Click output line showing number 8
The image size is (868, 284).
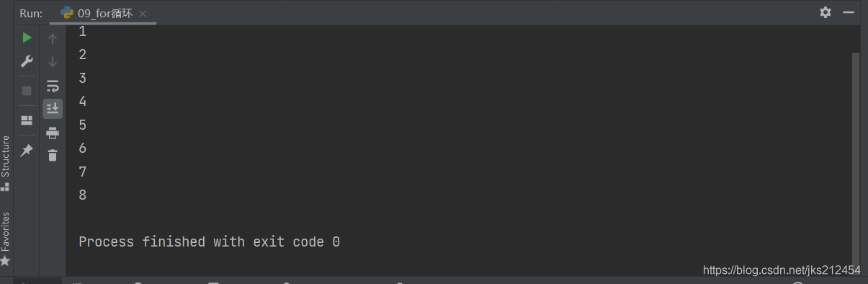tap(83, 195)
